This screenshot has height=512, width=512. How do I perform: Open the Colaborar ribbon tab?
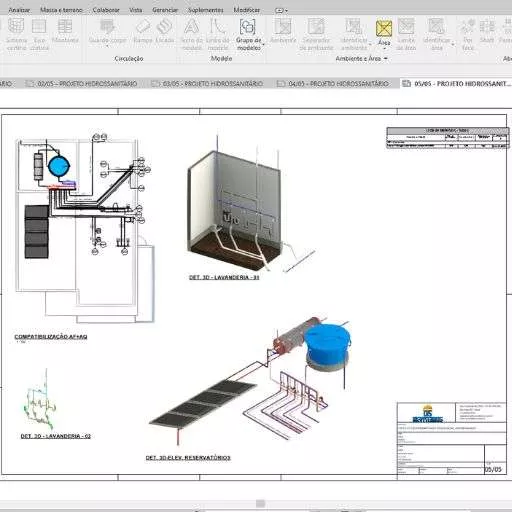(x=106, y=10)
